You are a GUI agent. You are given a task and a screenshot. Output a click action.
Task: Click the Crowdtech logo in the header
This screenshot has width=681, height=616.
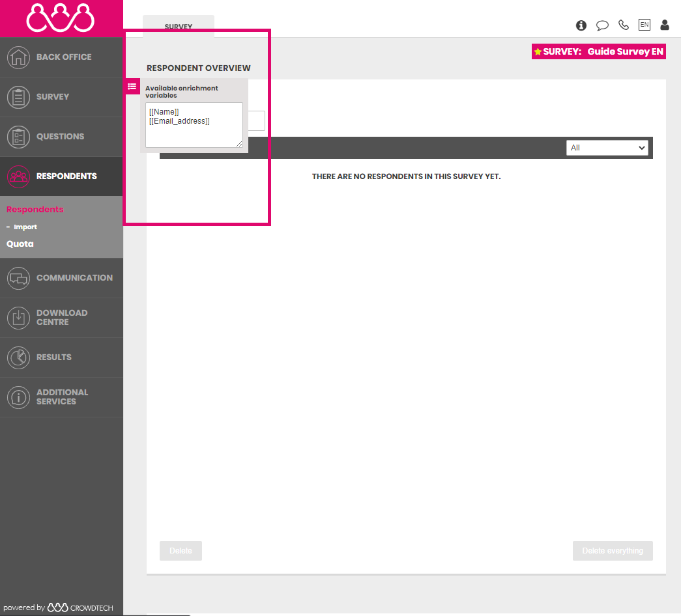point(61,18)
